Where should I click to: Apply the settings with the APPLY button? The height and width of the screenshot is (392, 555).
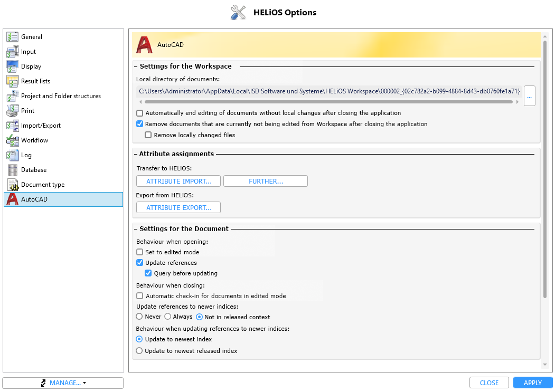533,383
